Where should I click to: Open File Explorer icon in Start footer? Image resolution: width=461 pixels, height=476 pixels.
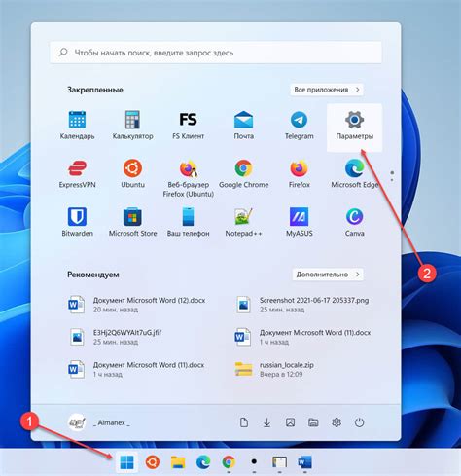[313, 422]
